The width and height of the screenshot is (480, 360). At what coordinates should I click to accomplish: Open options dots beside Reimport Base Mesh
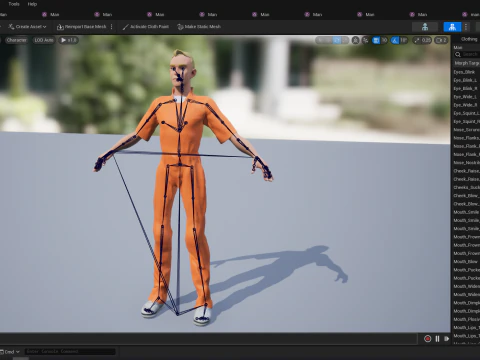click(x=112, y=27)
